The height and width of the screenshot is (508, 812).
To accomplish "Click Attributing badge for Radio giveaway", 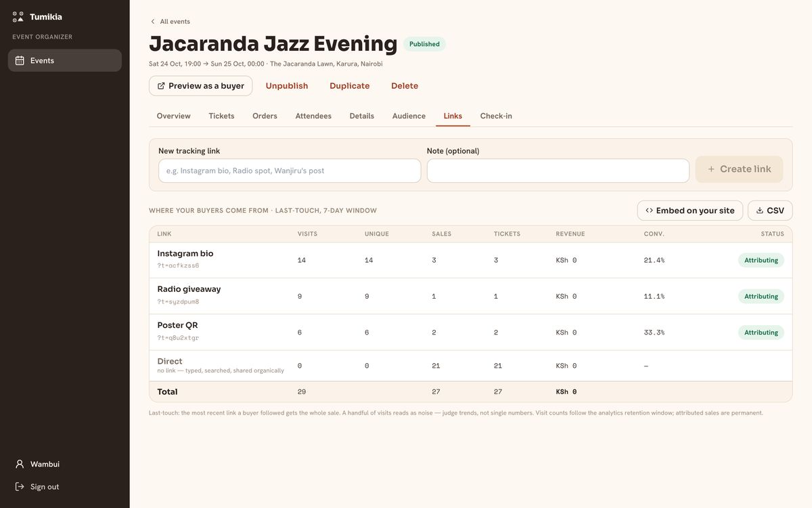I will [x=761, y=296].
